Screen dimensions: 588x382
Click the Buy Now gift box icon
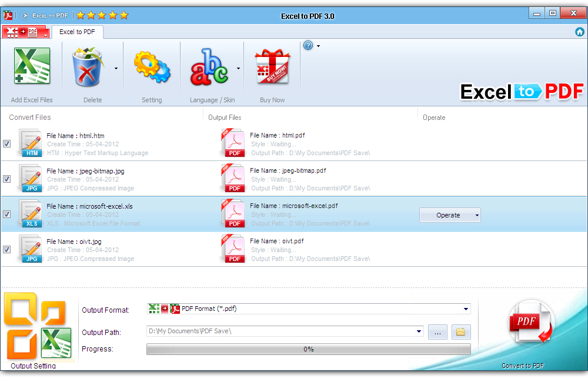pos(272,67)
